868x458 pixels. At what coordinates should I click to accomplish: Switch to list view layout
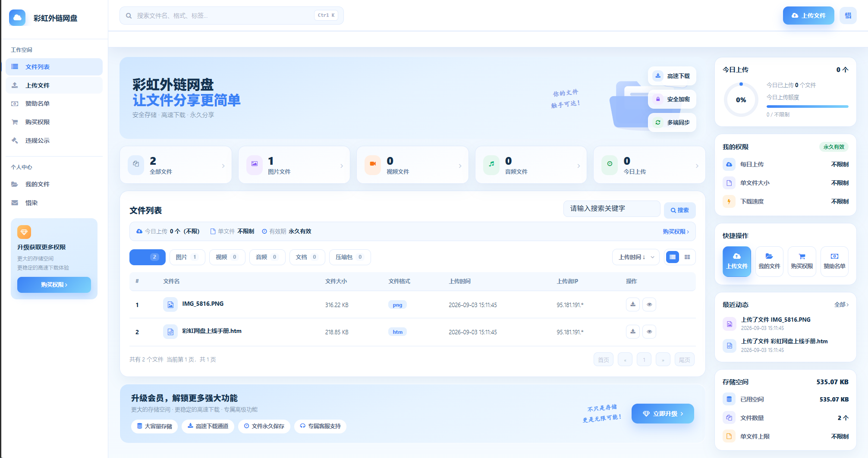[x=672, y=257]
